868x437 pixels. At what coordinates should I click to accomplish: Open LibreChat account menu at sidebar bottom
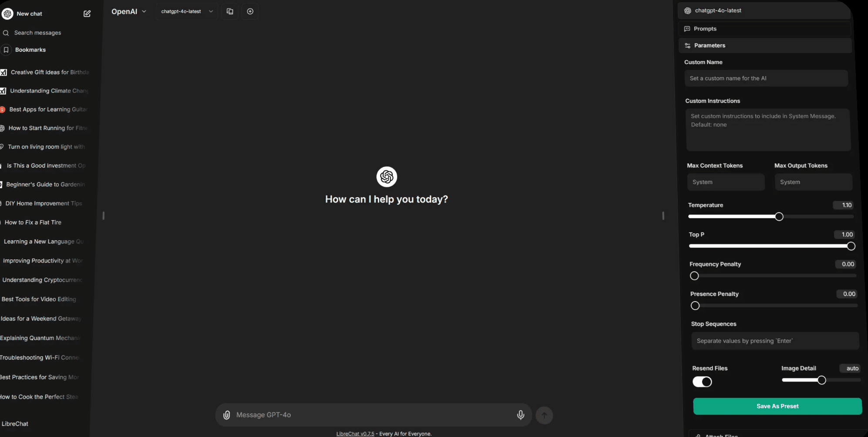point(15,424)
